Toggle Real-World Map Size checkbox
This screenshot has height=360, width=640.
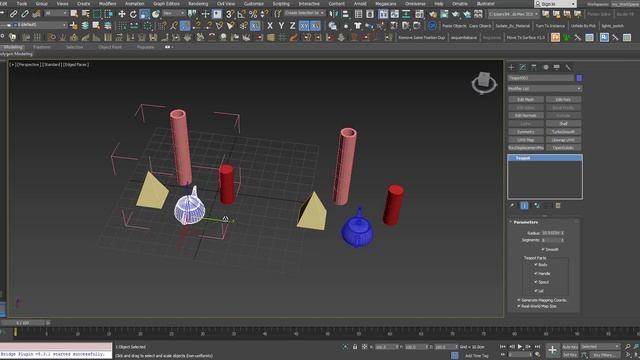pos(519,306)
